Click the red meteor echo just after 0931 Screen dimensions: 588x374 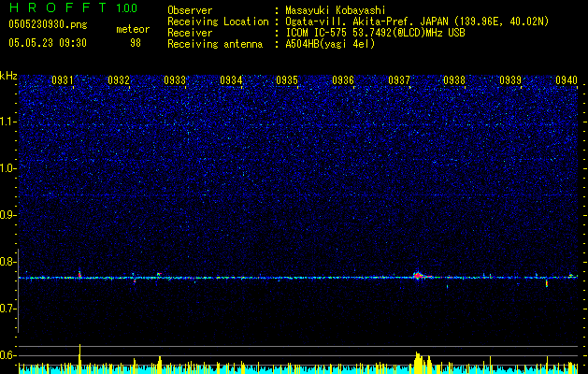[x=79, y=274]
